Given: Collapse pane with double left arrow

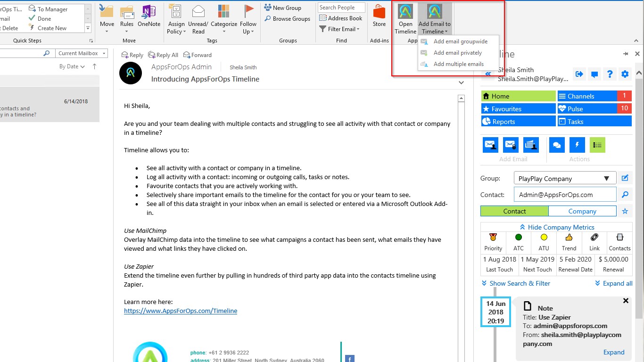Looking at the screenshot, I should point(488,74).
